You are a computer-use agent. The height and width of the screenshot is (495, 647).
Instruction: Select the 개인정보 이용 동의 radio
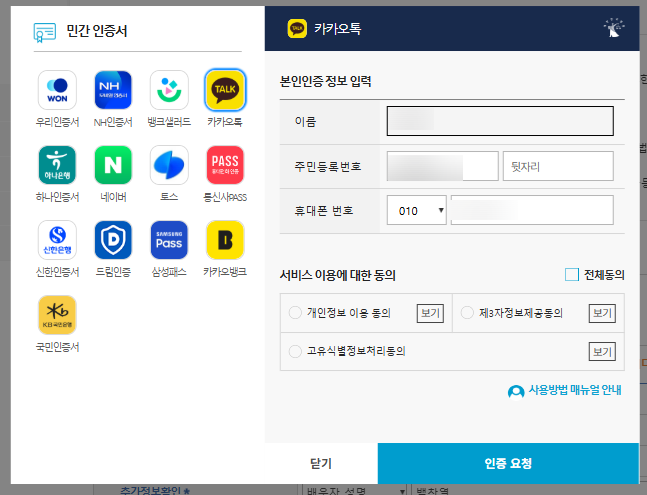295,313
